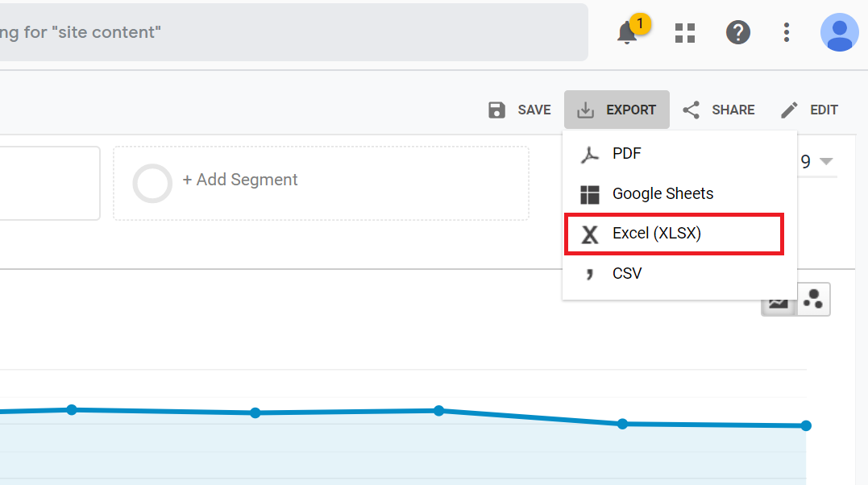Open the three-dot more options menu

coord(787,32)
